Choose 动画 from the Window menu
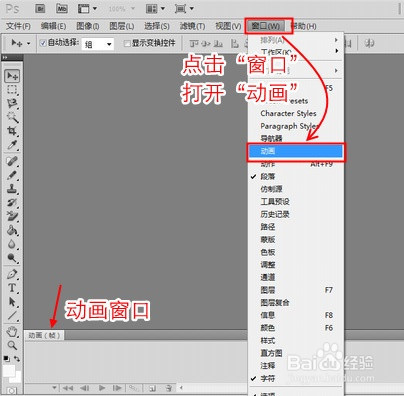Image resolution: width=404 pixels, height=396 pixels. coord(296,151)
